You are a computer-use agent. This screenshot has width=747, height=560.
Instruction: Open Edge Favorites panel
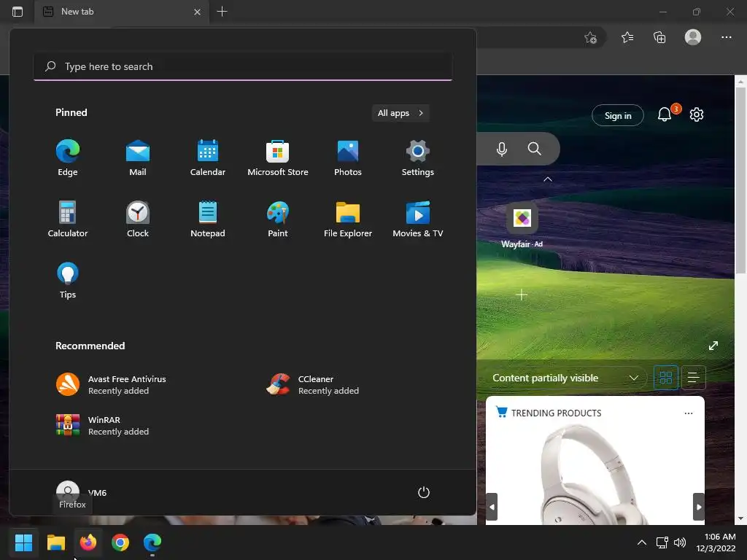point(627,37)
